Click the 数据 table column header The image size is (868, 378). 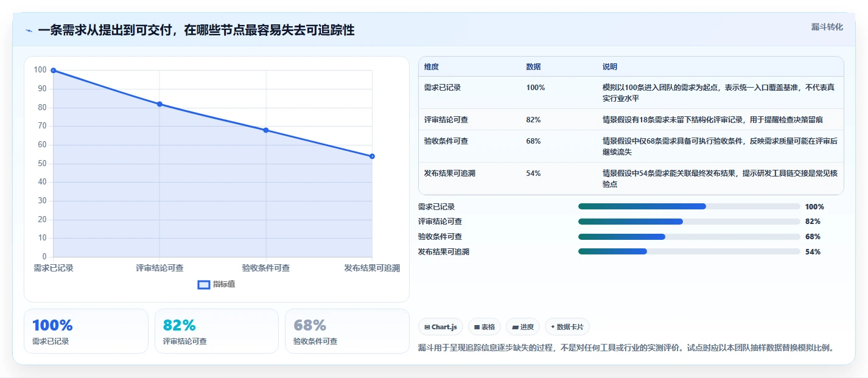533,67
